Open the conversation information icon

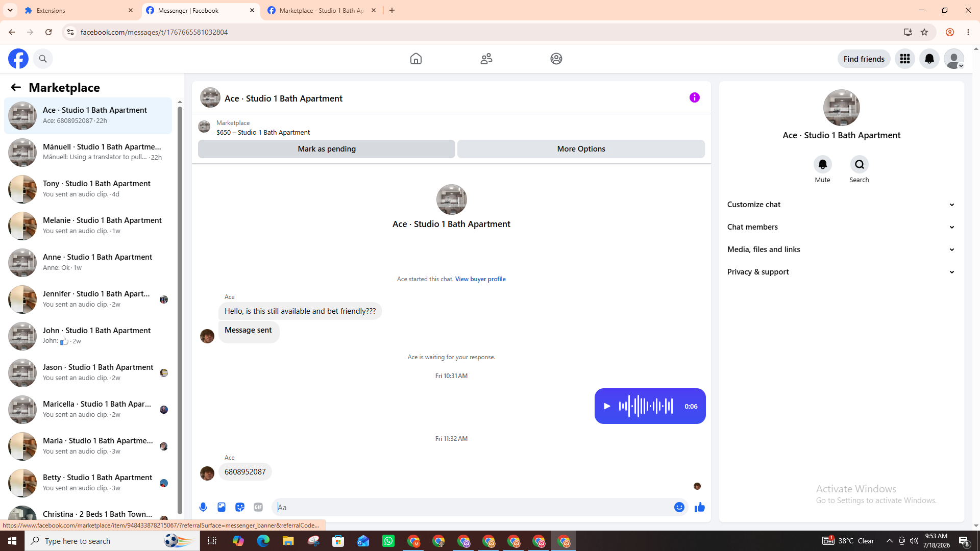tap(695, 97)
